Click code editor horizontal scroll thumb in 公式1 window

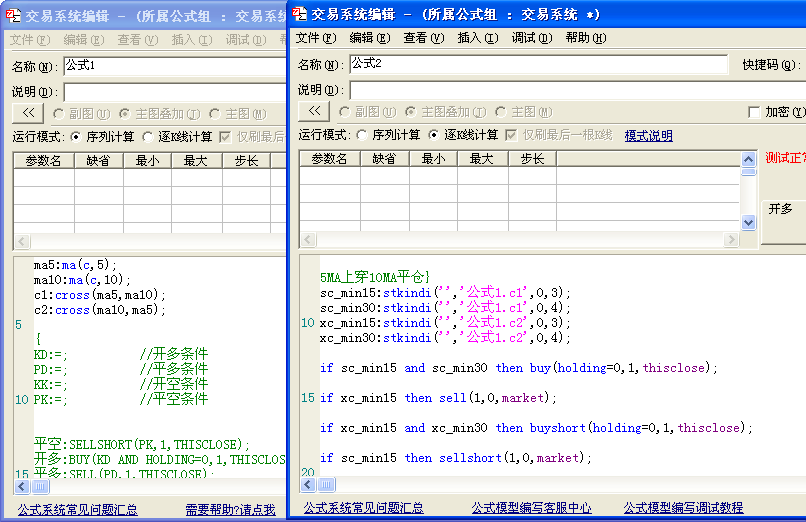40,486
